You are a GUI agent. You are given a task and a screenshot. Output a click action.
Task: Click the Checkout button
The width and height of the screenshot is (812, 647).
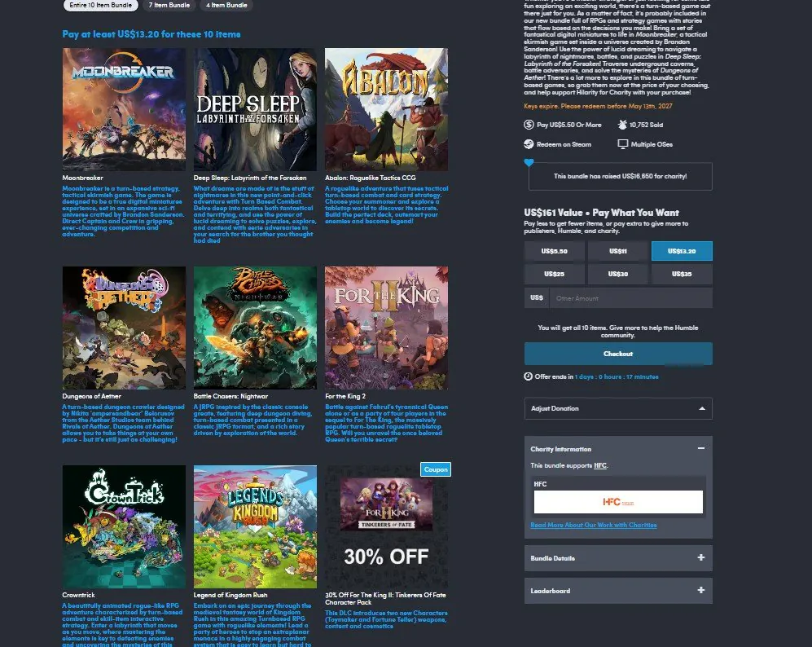click(x=618, y=354)
